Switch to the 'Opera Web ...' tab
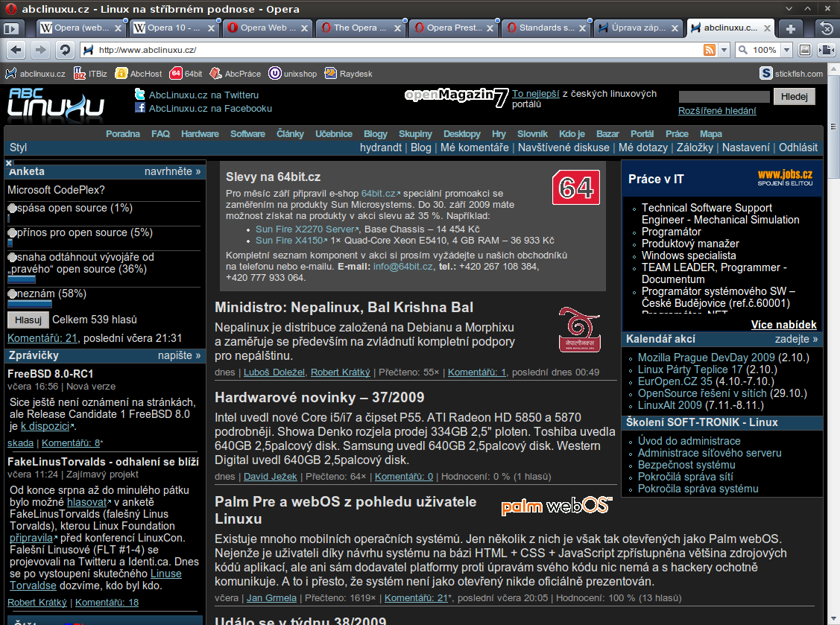This screenshot has height=625, width=840. (267, 28)
